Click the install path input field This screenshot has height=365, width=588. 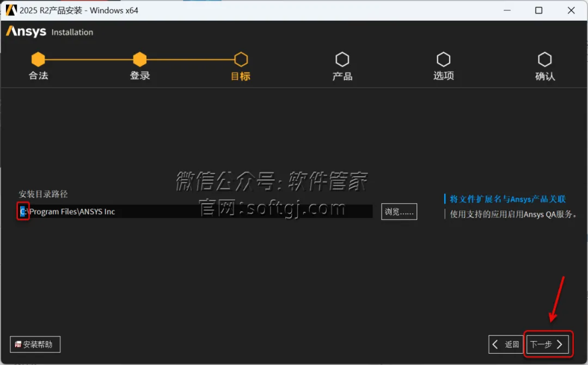point(195,211)
